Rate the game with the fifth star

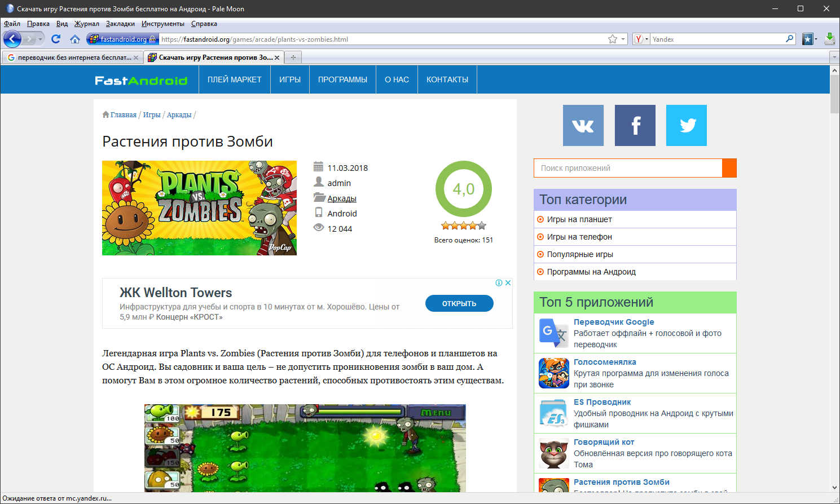[x=482, y=226]
